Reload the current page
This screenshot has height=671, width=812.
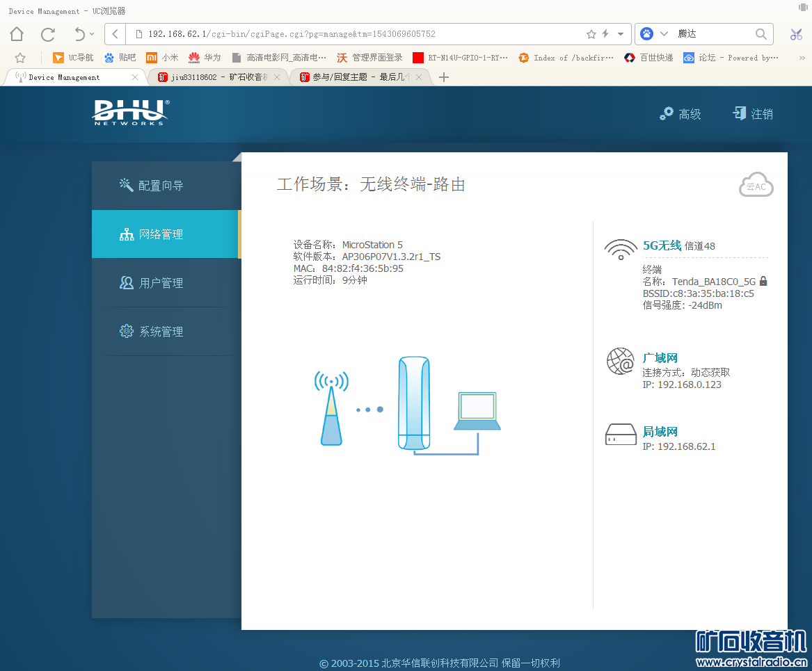point(47,34)
